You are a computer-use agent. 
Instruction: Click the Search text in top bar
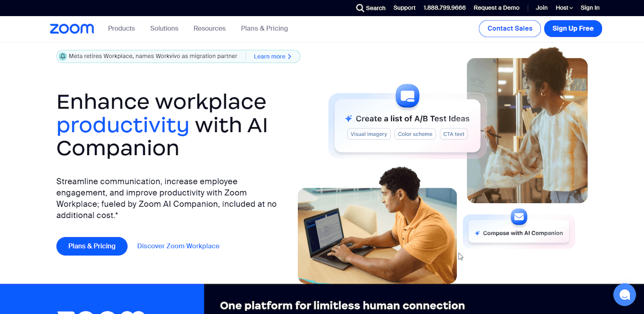(376, 8)
